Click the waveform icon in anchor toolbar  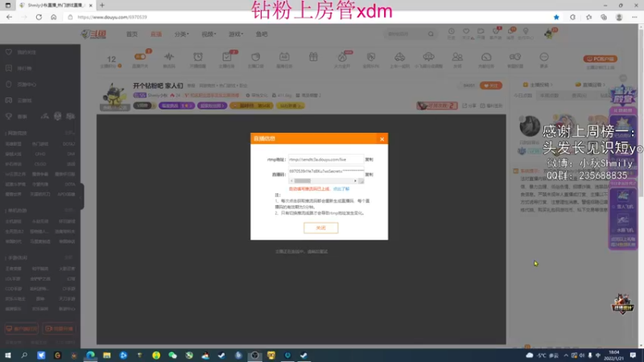tap(169, 56)
